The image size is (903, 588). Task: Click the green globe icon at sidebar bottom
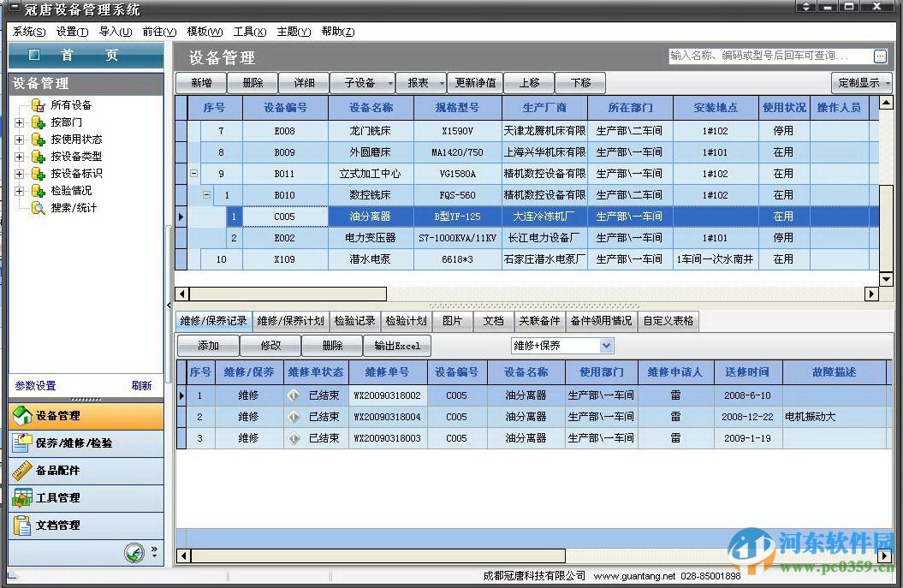[134, 554]
